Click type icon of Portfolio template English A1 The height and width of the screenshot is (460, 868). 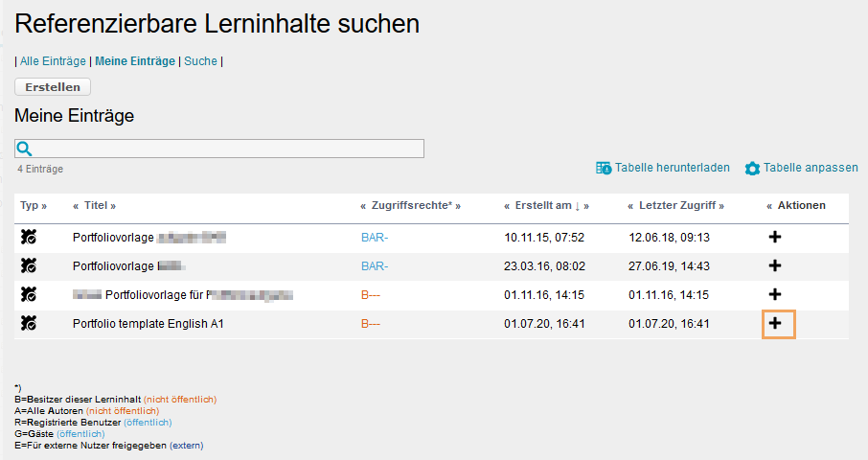[29, 324]
